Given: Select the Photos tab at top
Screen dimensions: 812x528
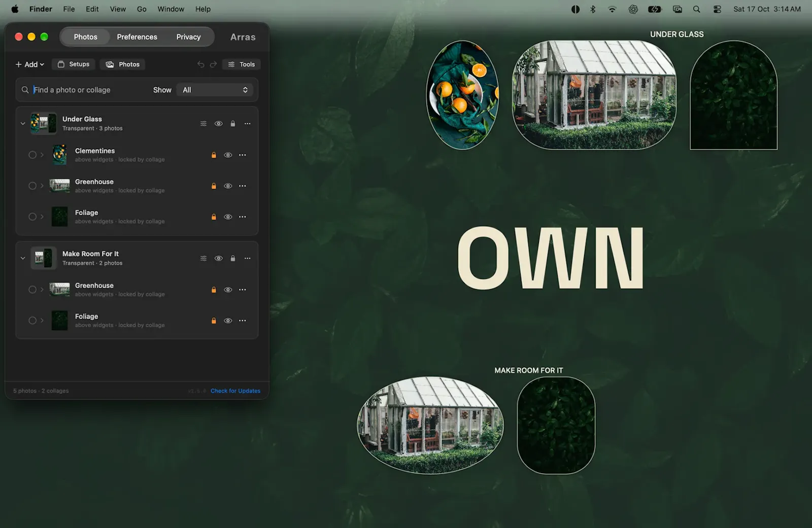Looking at the screenshot, I should [x=85, y=37].
